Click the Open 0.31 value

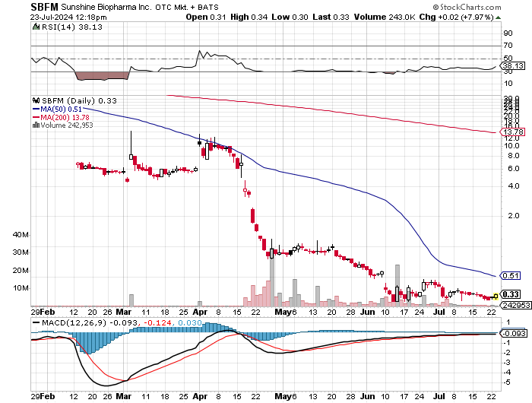[206, 17]
